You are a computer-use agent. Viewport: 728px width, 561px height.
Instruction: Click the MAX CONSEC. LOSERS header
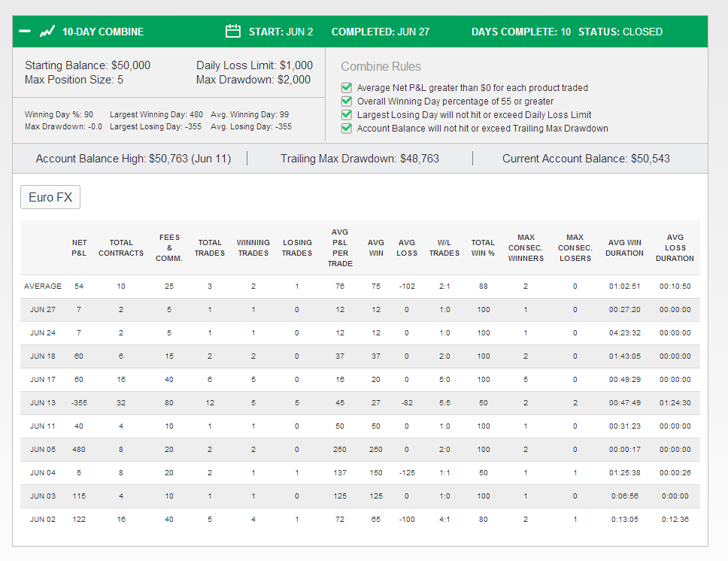575,247
